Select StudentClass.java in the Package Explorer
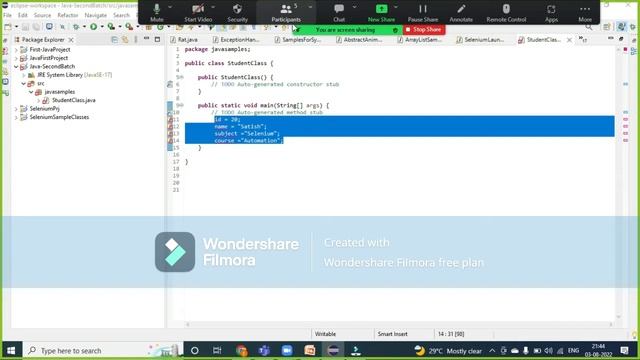Viewport: 640px width, 360px height. pyautogui.click(x=73, y=100)
